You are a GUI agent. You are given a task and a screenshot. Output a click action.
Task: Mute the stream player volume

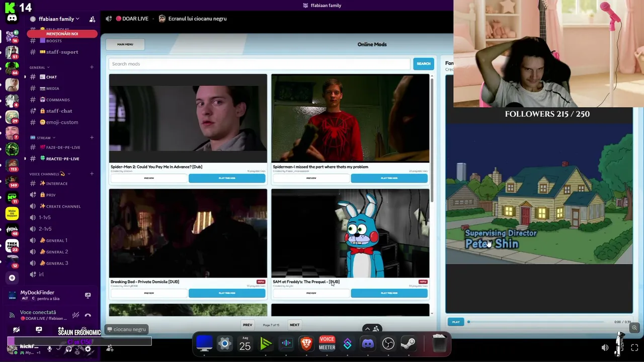605,348
